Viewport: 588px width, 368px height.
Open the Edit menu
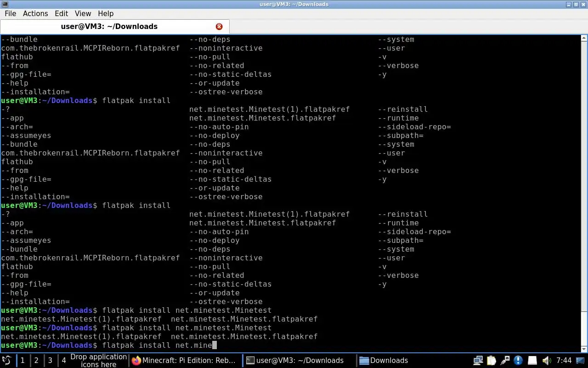(x=61, y=13)
